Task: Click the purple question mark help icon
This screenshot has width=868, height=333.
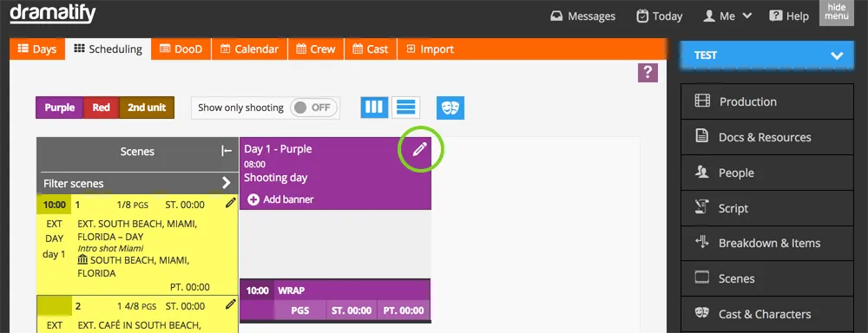Action: (648, 73)
